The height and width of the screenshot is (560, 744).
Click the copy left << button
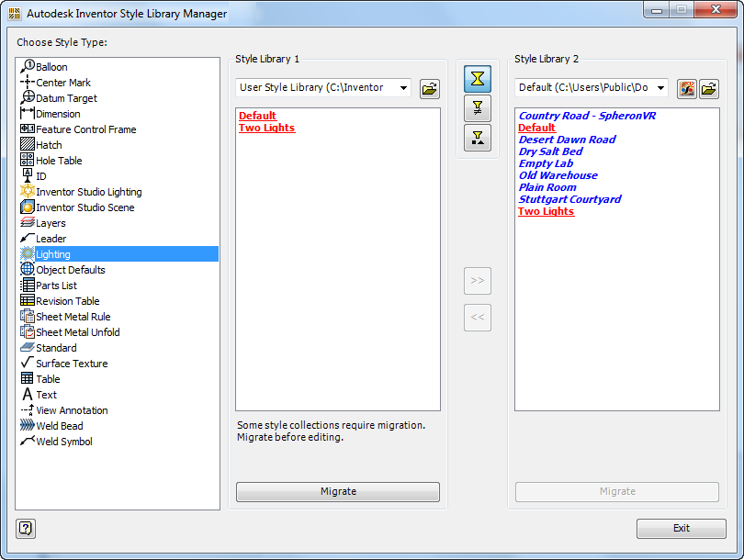coord(478,318)
